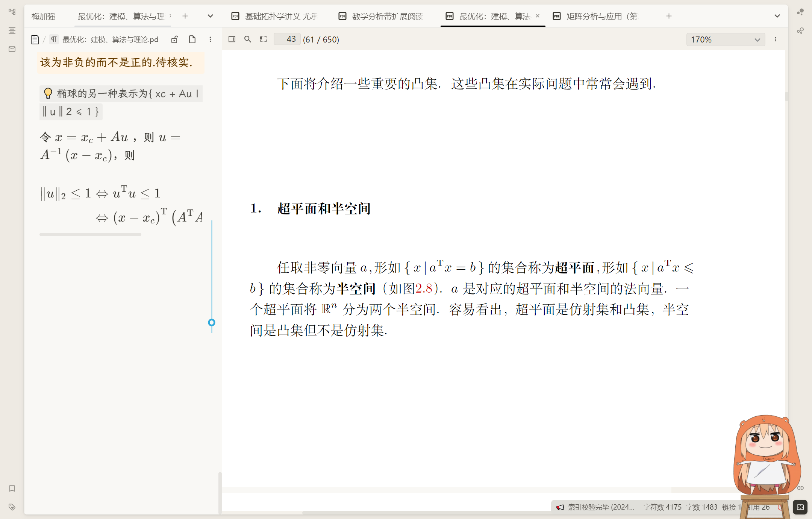Toggle the PDF sidebar panel
The width and height of the screenshot is (812, 519).
[232, 39]
